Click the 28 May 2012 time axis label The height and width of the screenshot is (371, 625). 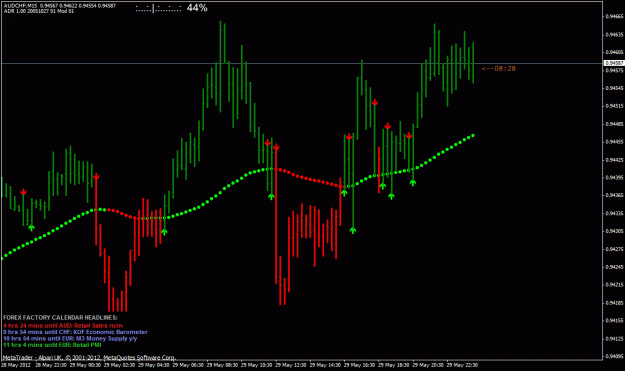(16, 365)
